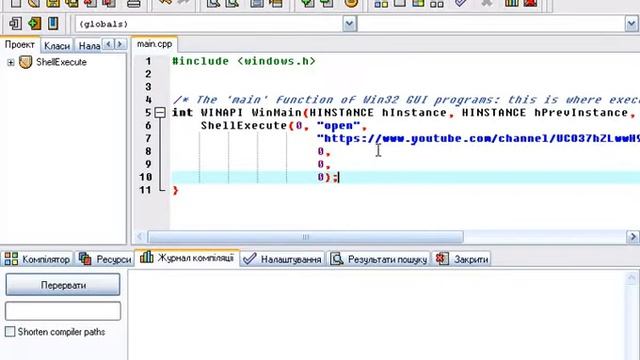Click the editor scroll-right arrow
Screen dimensions: 640x360
pyautogui.click(x=633, y=237)
